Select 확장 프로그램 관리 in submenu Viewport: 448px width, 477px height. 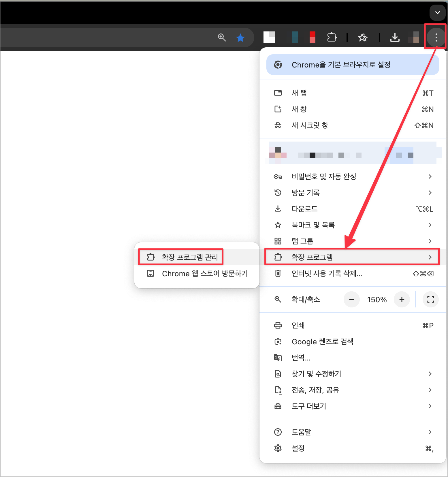coord(197,257)
